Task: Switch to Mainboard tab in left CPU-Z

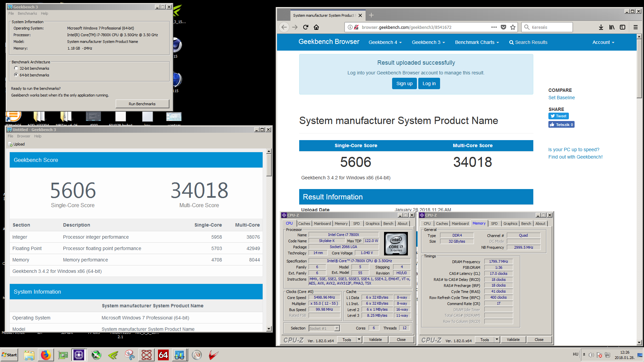Action: (x=322, y=224)
